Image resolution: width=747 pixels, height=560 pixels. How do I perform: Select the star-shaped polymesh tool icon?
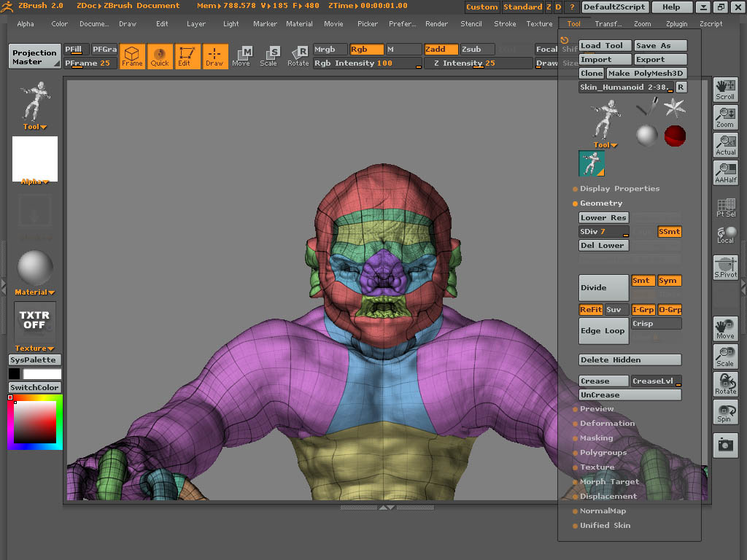pyautogui.click(x=675, y=107)
